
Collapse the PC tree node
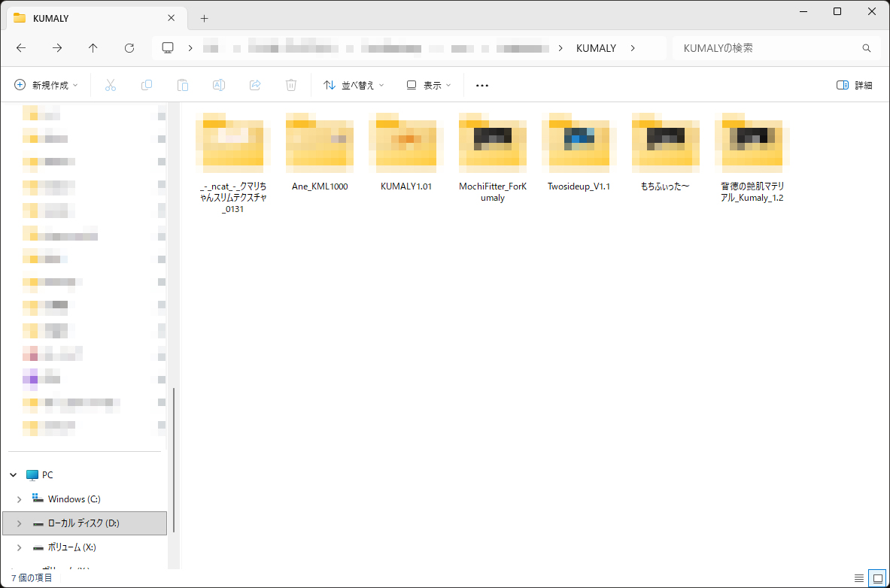click(14, 475)
